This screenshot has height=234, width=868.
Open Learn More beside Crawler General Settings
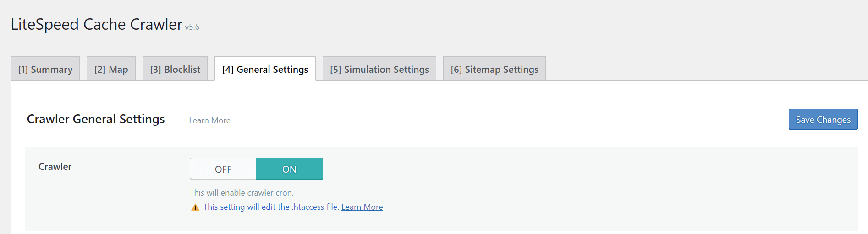click(x=209, y=120)
